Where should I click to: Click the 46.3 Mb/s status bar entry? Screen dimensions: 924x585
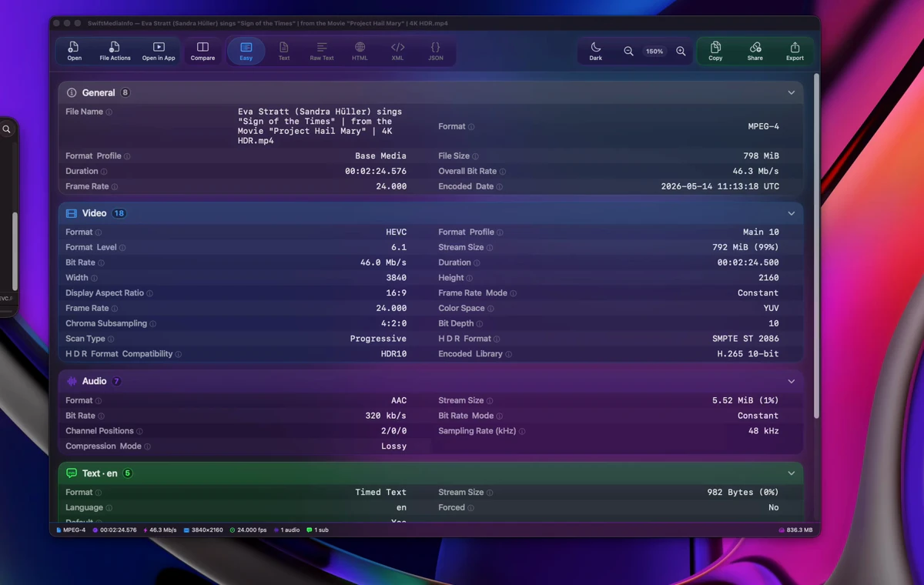tap(159, 530)
